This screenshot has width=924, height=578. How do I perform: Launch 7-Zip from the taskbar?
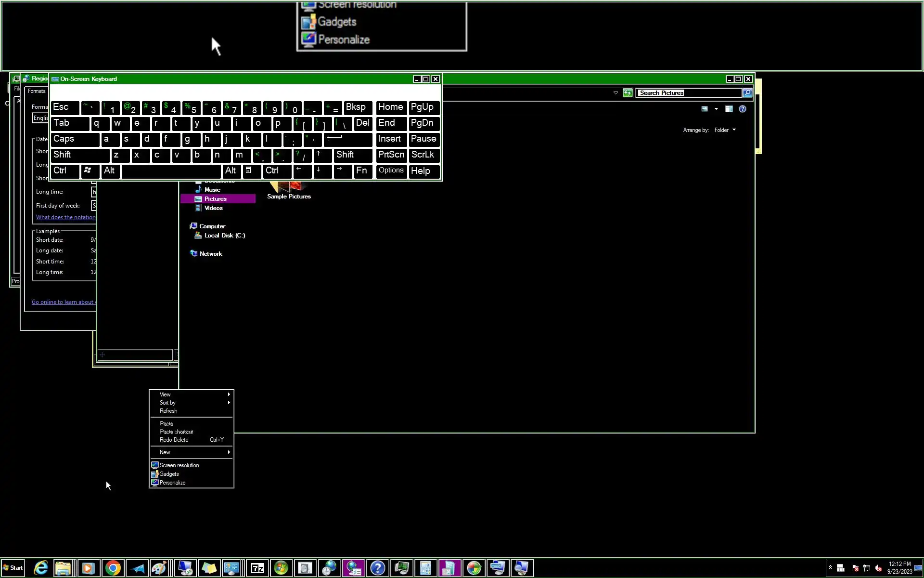tap(257, 568)
